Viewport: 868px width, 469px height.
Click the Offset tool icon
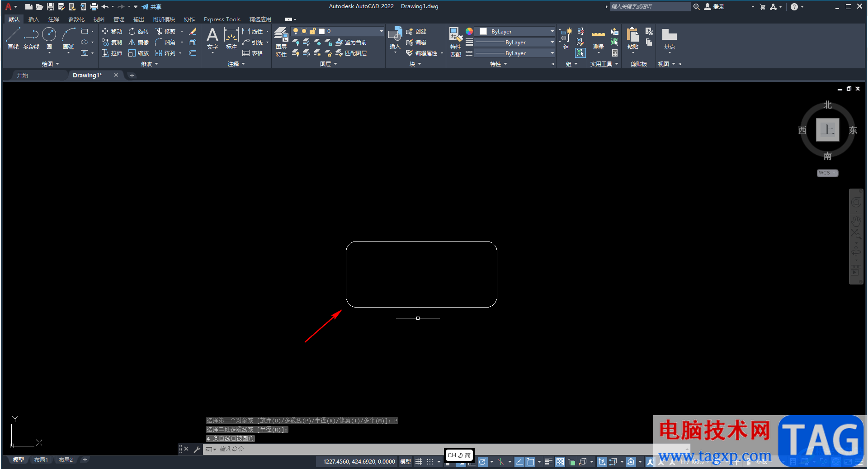(193, 53)
